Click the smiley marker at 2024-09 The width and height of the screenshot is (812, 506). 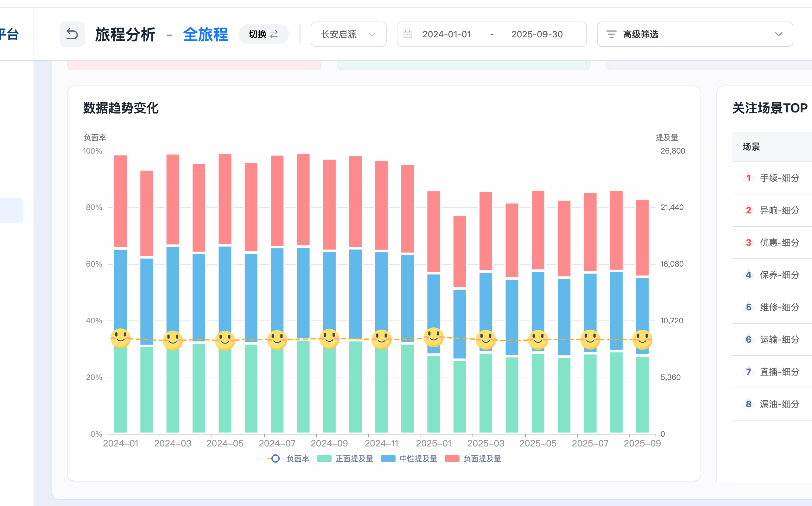point(329,338)
